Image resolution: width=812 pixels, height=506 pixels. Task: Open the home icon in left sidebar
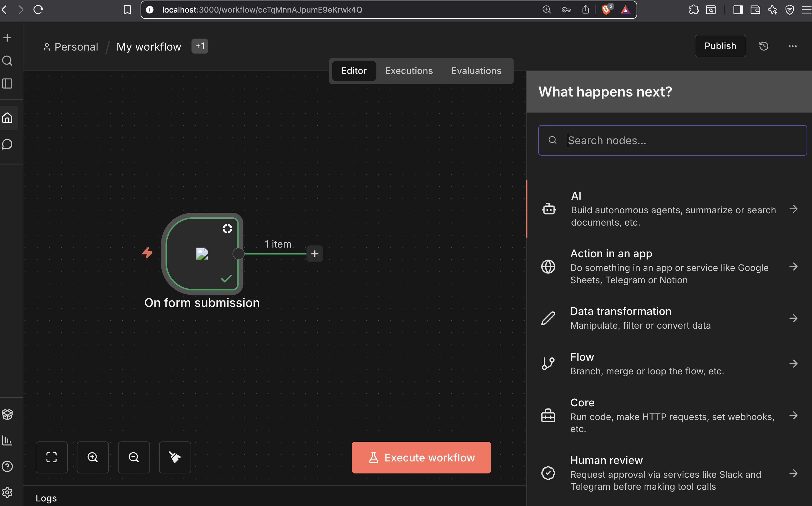coord(7,118)
